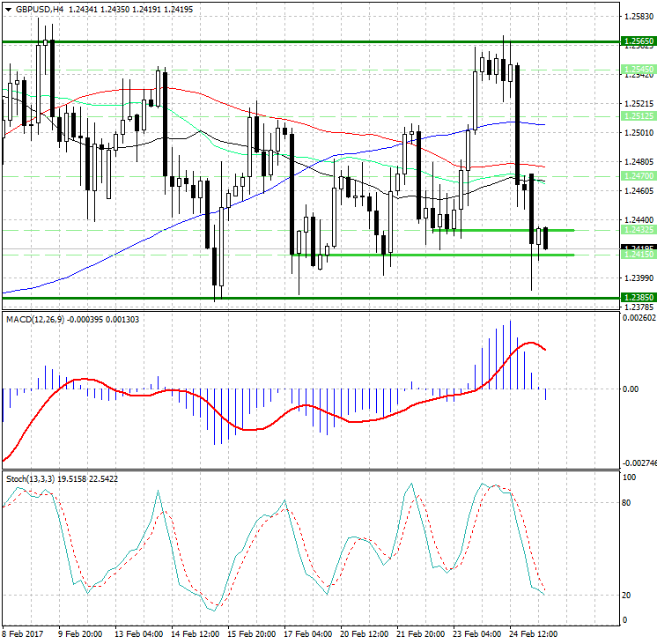
Task: Click the 1.24325 price level tag
Action: coord(638,230)
